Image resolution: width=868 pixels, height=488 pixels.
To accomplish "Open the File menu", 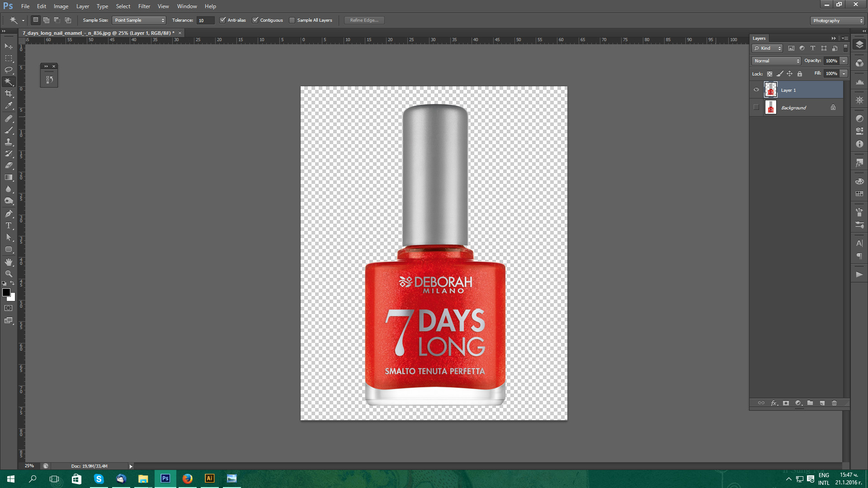I will (25, 6).
